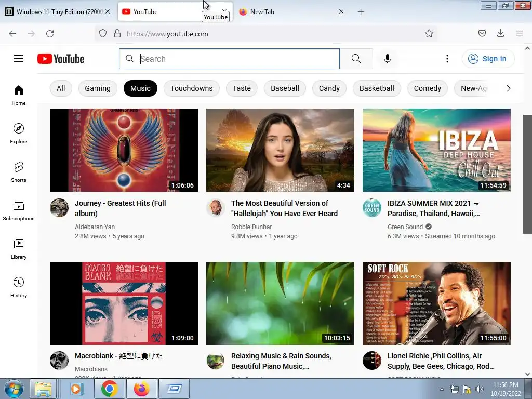
Task: Click the browser address bar URL
Action: point(167,34)
